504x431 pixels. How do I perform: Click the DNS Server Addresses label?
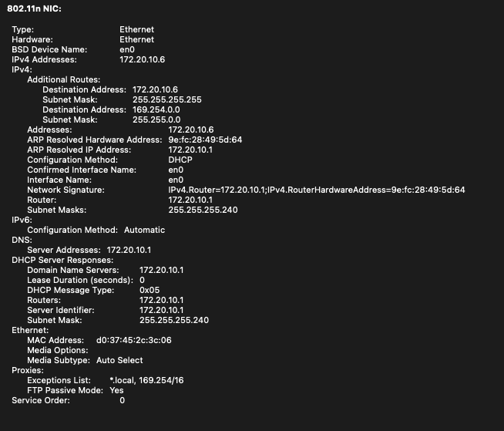(63, 250)
